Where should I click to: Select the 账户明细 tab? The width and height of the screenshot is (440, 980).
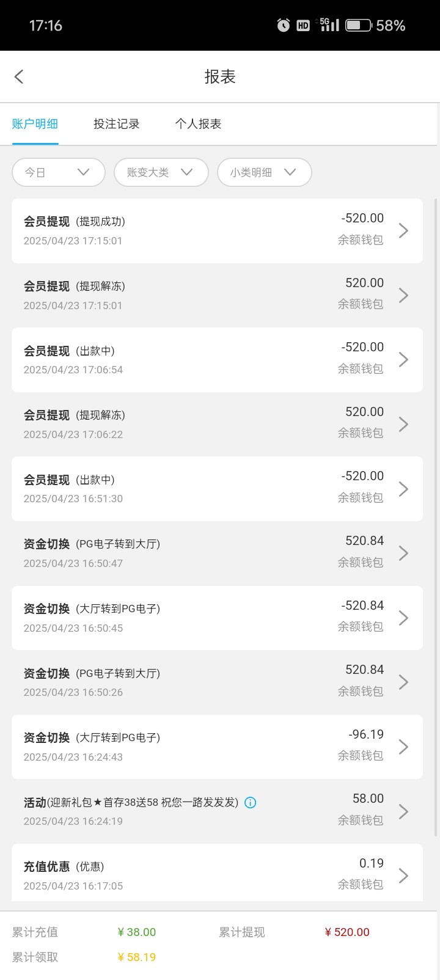pyautogui.click(x=35, y=124)
